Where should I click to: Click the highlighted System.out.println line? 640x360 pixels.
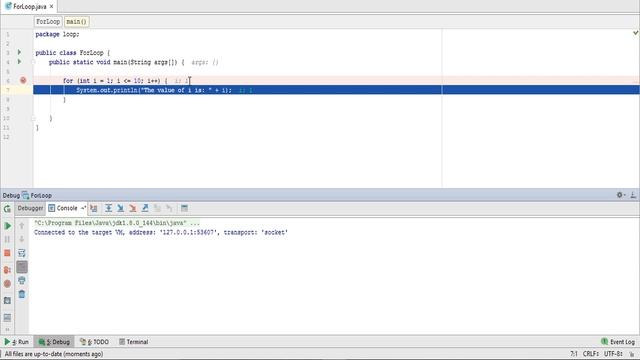point(336,90)
